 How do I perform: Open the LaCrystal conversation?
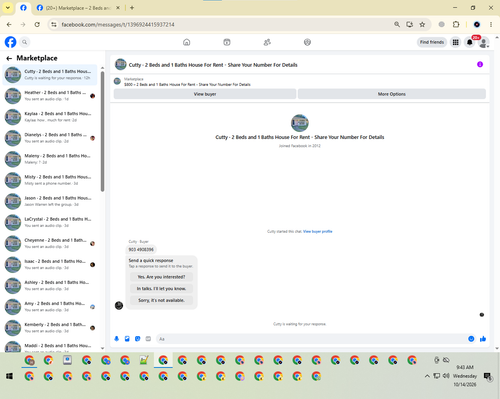50,222
